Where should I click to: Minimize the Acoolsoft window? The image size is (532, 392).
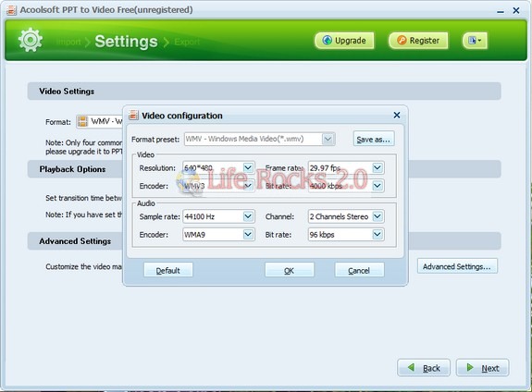point(501,11)
